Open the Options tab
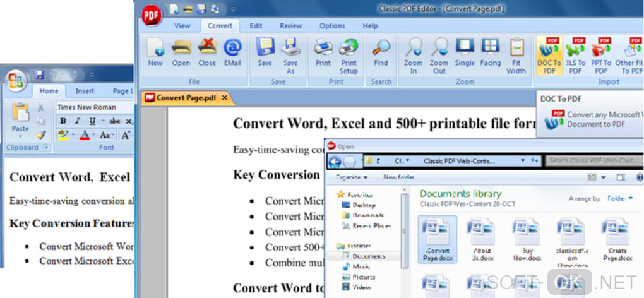 [x=332, y=26]
